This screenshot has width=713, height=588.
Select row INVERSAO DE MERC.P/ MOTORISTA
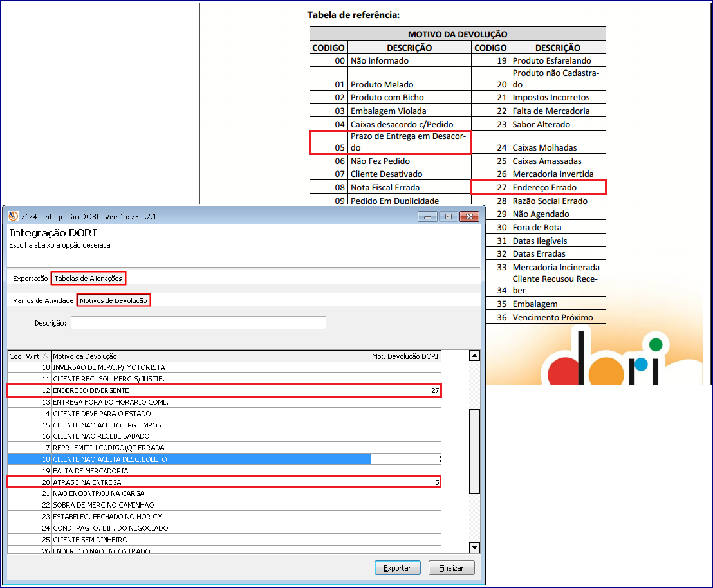224,367
